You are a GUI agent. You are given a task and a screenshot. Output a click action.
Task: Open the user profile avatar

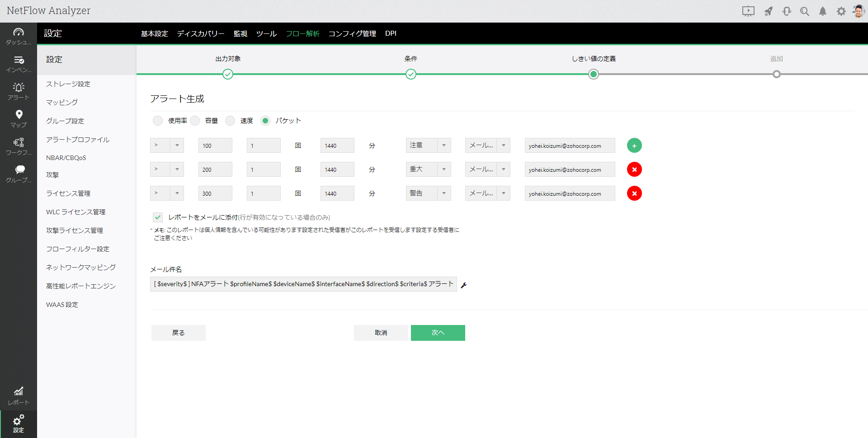[858, 11]
